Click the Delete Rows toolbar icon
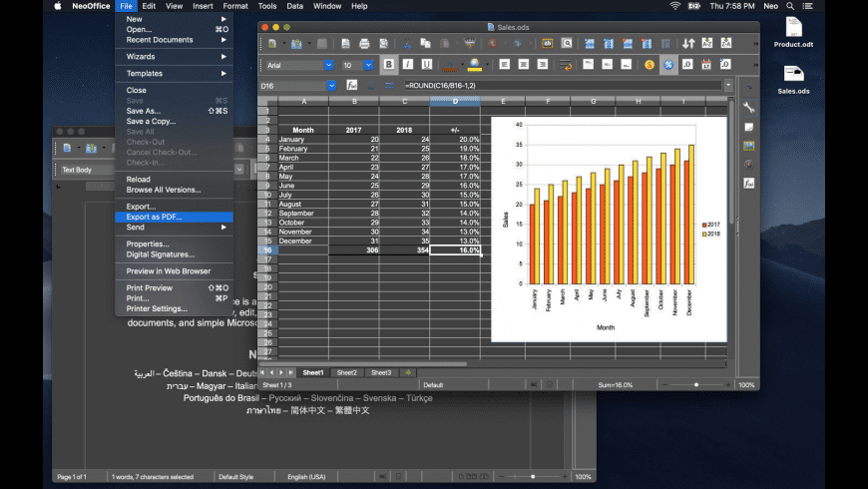The image size is (868, 489). click(628, 43)
